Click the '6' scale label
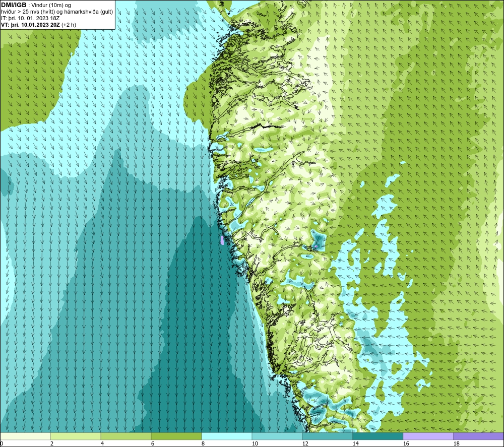The width and height of the screenshot is (504, 447). (x=152, y=444)
